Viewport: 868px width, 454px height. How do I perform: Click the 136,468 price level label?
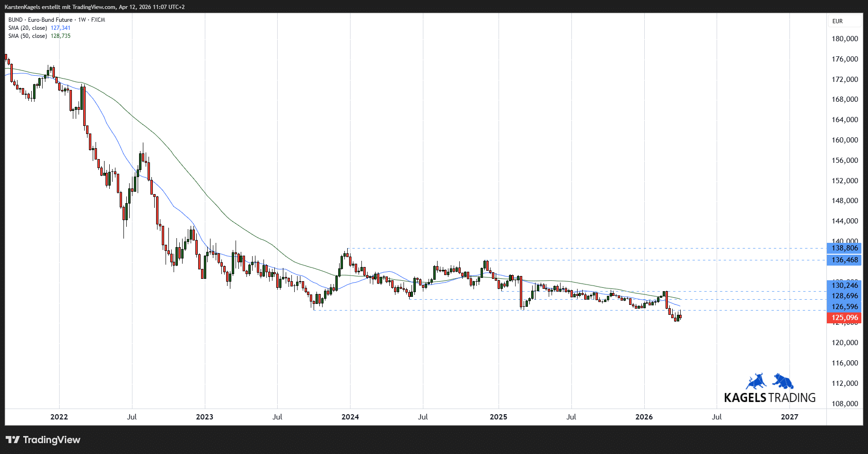point(844,260)
